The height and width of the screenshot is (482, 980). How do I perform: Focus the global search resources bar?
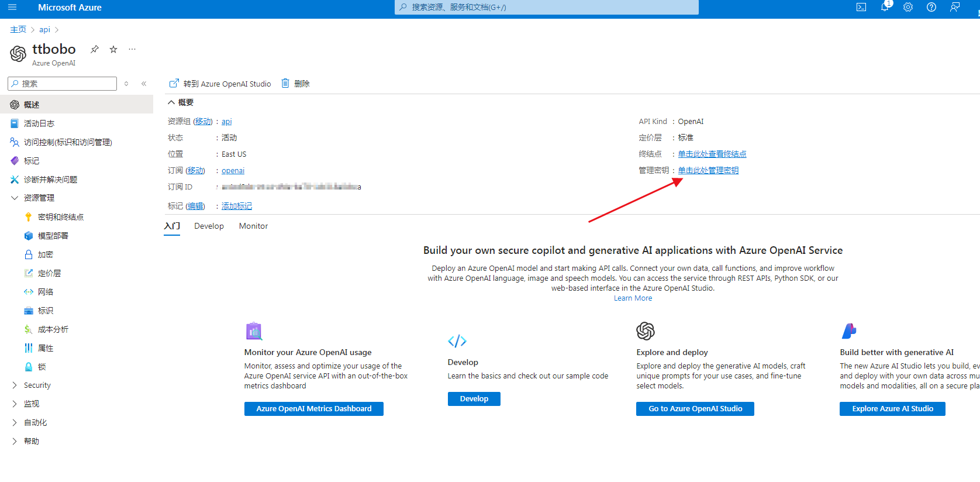547,7
